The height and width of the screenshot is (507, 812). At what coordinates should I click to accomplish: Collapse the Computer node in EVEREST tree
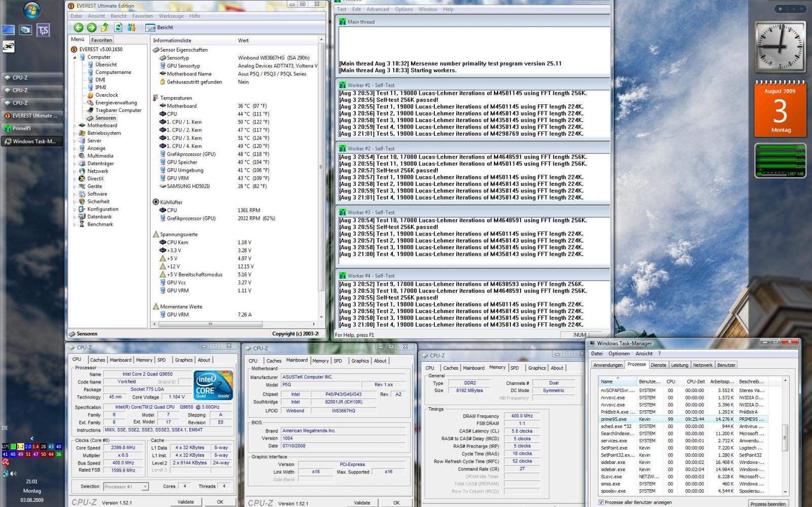(75, 57)
